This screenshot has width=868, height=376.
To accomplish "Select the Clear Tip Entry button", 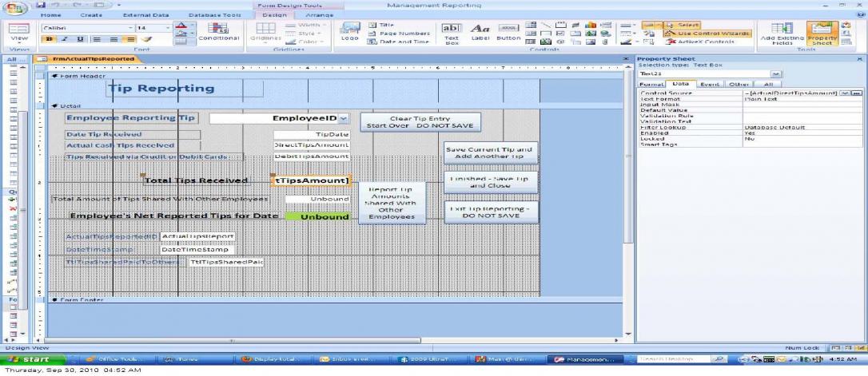I will 420,122.
